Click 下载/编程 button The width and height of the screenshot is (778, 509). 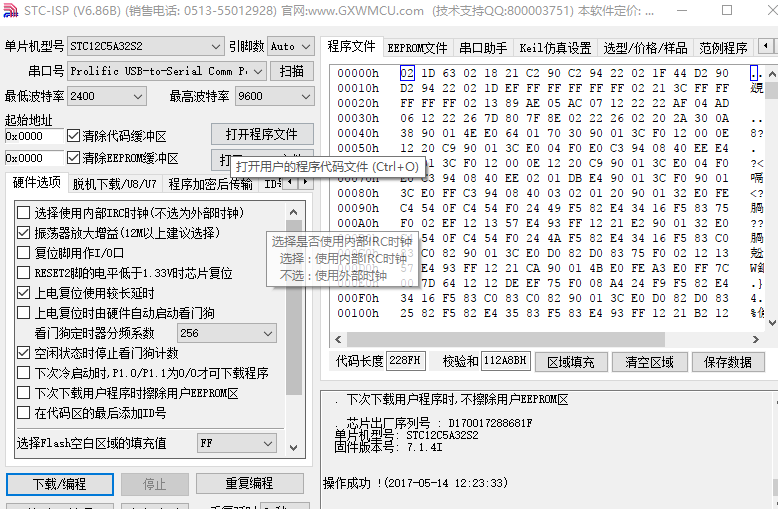60,484
